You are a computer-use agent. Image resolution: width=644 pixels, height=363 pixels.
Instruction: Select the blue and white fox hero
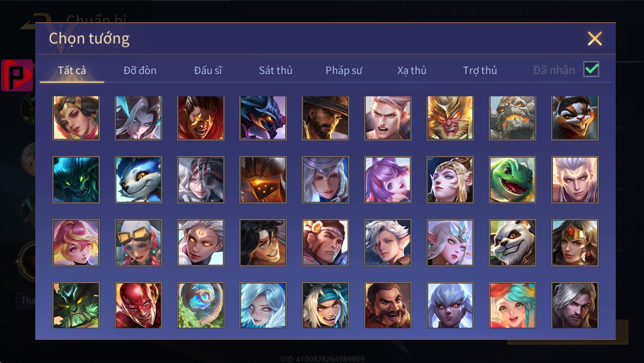click(x=139, y=179)
